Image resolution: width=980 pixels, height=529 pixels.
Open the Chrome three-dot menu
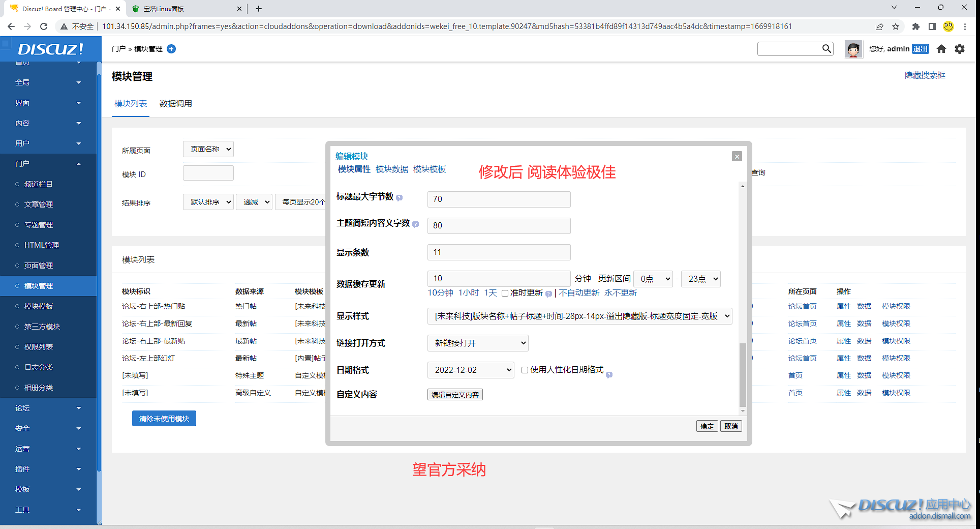(965, 26)
